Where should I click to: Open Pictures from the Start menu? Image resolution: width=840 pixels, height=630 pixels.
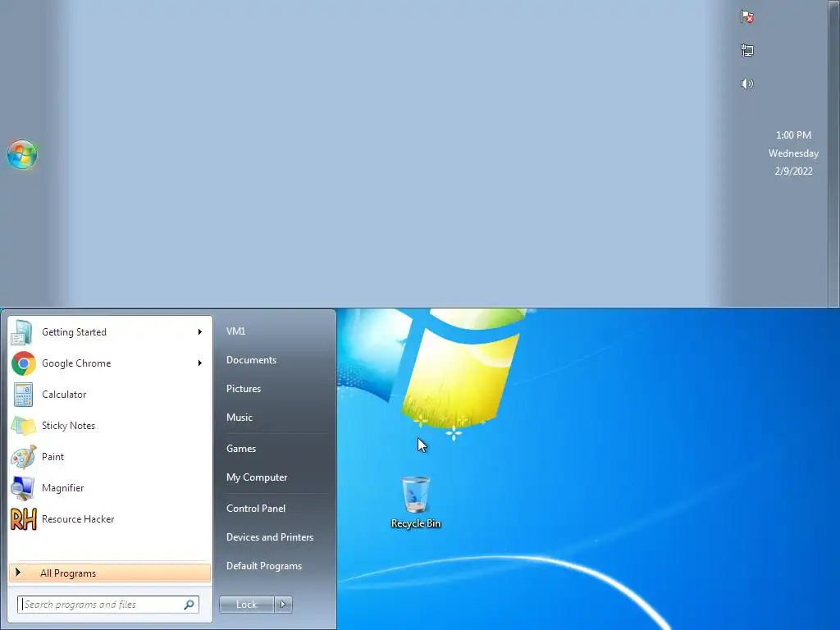[243, 389]
